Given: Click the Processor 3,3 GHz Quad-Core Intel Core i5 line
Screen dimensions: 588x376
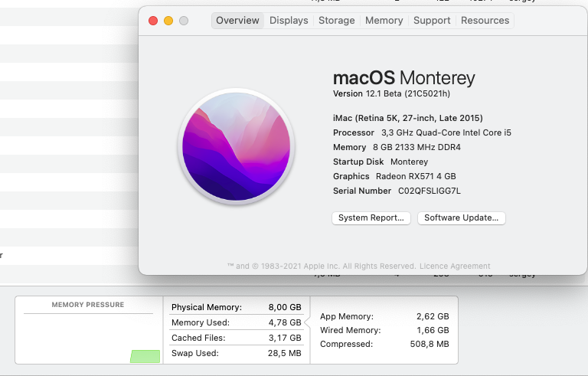Looking at the screenshot, I should coord(422,132).
